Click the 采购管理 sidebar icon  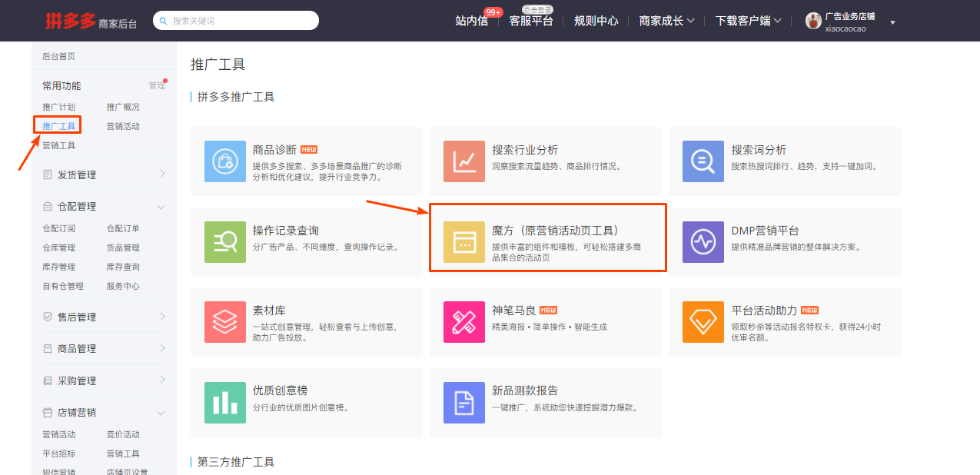(48, 381)
